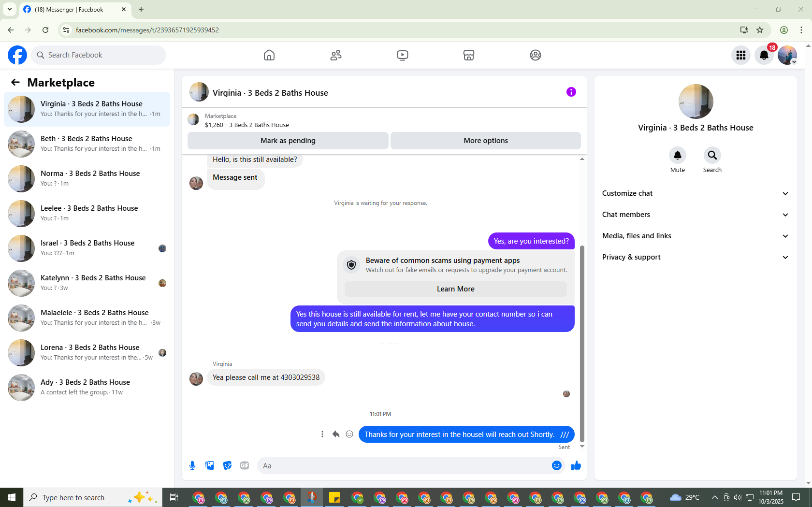Show hidden system tray icons
This screenshot has height=507, width=812.
[714, 497]
